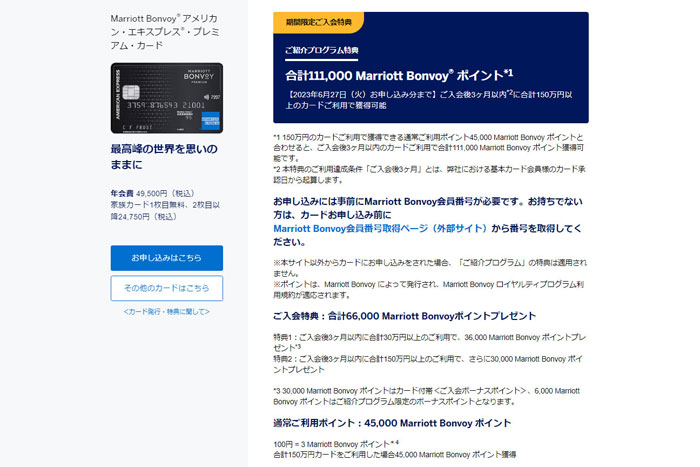
Task: Follow the Marriott Bonvoy会員番号取得ページ external link
Action: pos(380,229)
